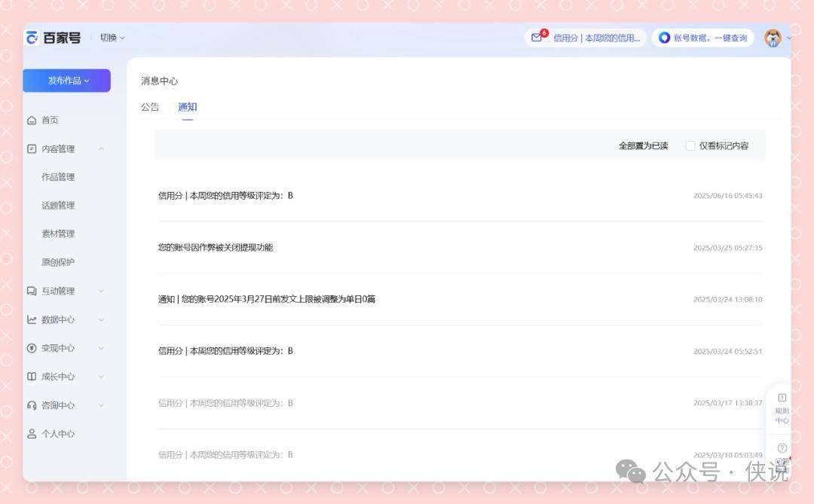Click the 首页 home icon in sidebar
Image resolution: width=814 pixels, height=504 pixels.
coord(32,121)
